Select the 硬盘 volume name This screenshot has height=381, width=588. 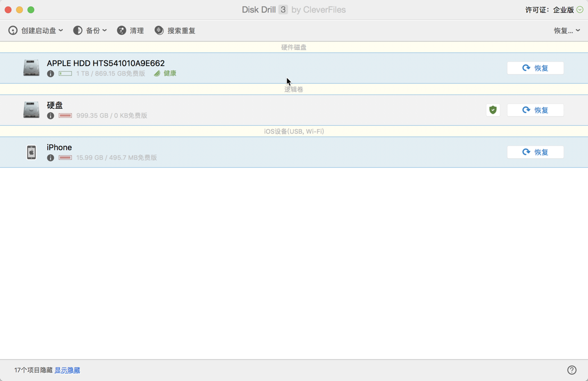click(55, 105)
